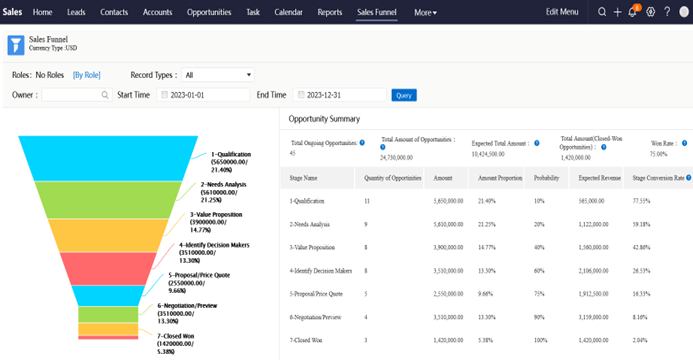The height and width of the screenshot is (360, 693).
Task: Click info icon beside Total Ongoing Opportunities
Action: (362, 143)
